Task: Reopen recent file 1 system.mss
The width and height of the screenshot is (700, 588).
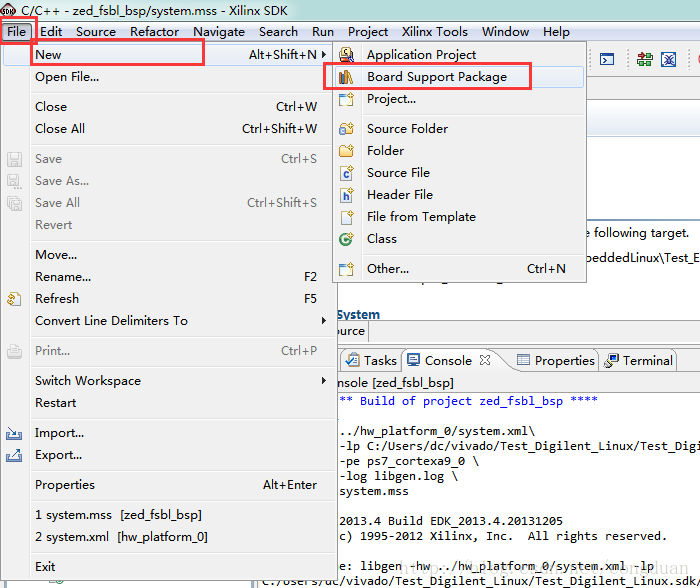Action: 181,515
